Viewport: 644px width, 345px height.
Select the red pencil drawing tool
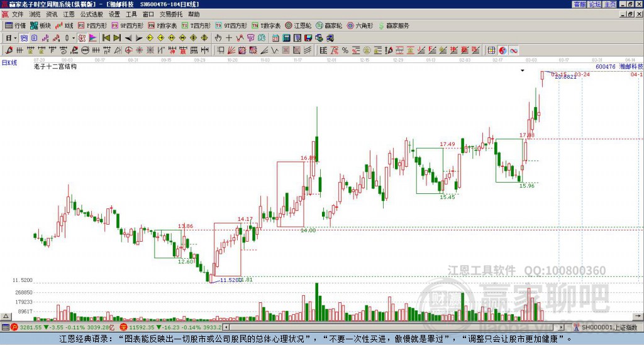[x=9, y=50]
